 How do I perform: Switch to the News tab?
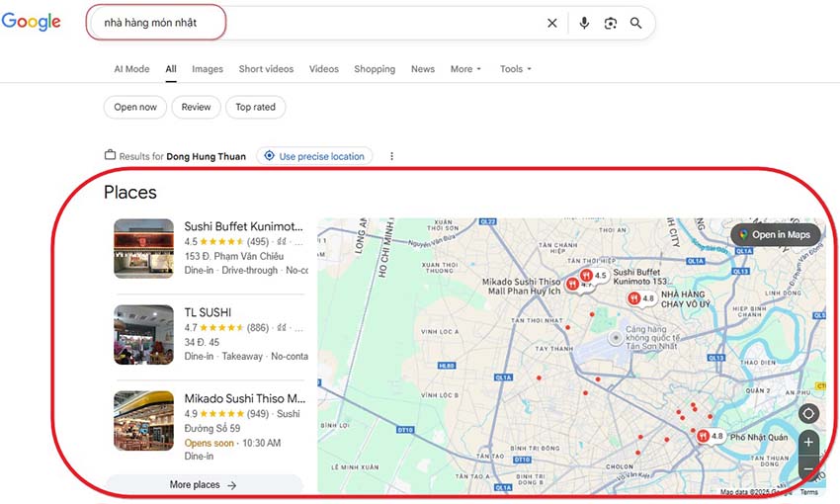pyautogui.click(x=423, y=69)
